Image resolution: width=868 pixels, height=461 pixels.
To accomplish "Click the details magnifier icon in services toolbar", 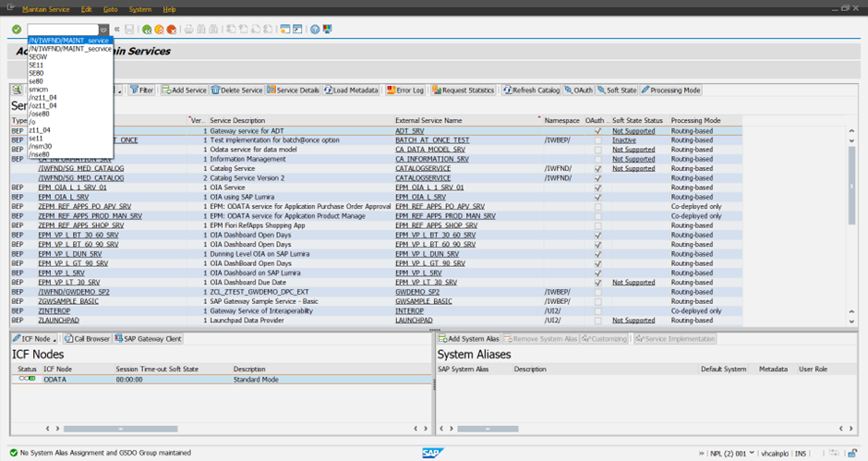I will click(18, 90).
